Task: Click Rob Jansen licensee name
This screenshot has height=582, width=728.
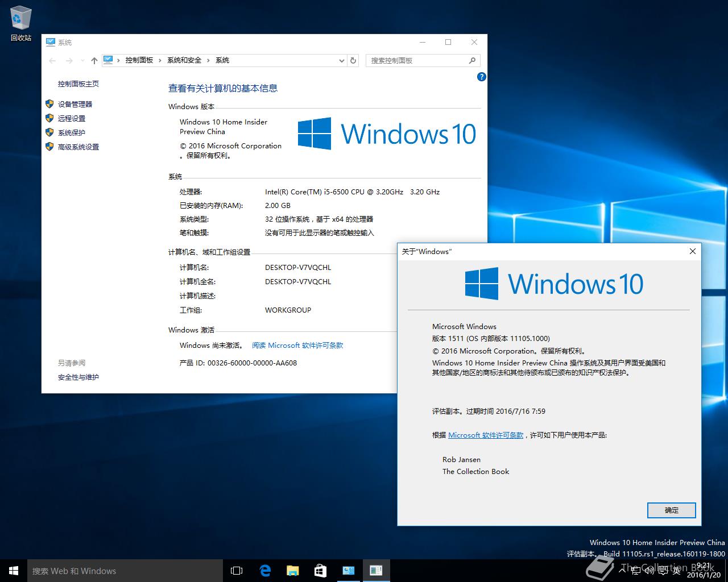Action: pyautogui.click(x=461, y=460)
